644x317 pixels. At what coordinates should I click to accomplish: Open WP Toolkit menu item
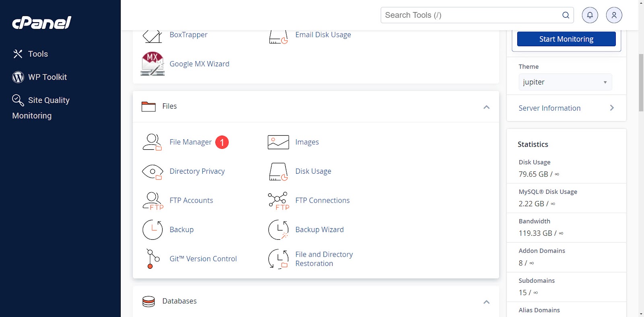click(47, 77)
